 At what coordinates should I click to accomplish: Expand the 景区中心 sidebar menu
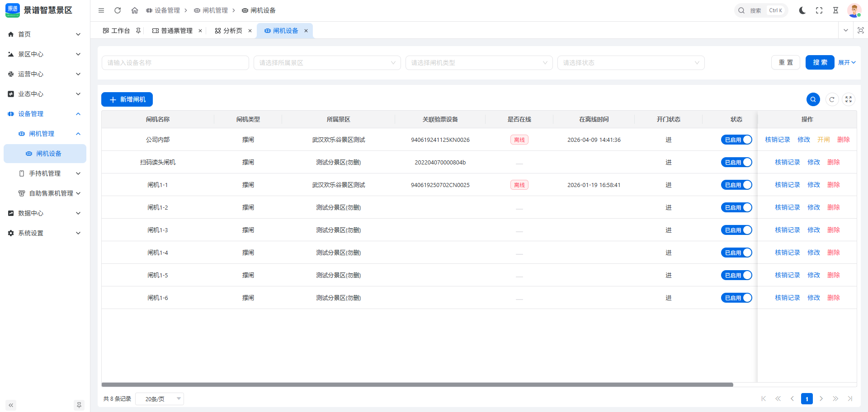(x=45, y=54)
